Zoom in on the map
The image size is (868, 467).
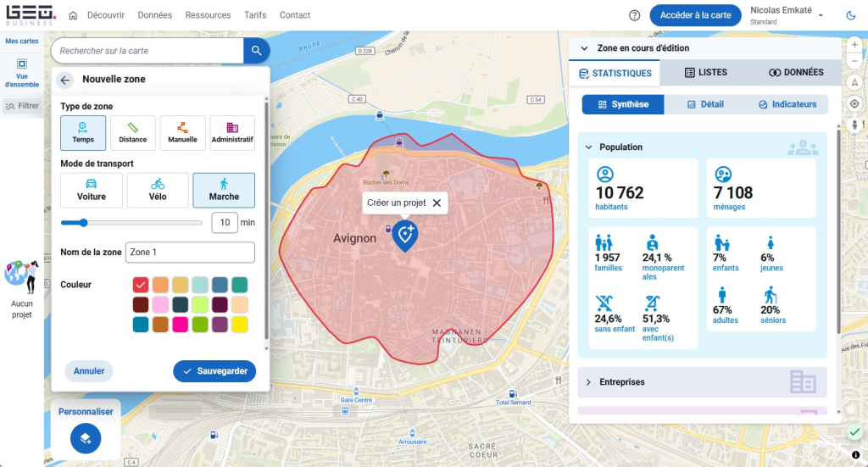click(854, 45)
